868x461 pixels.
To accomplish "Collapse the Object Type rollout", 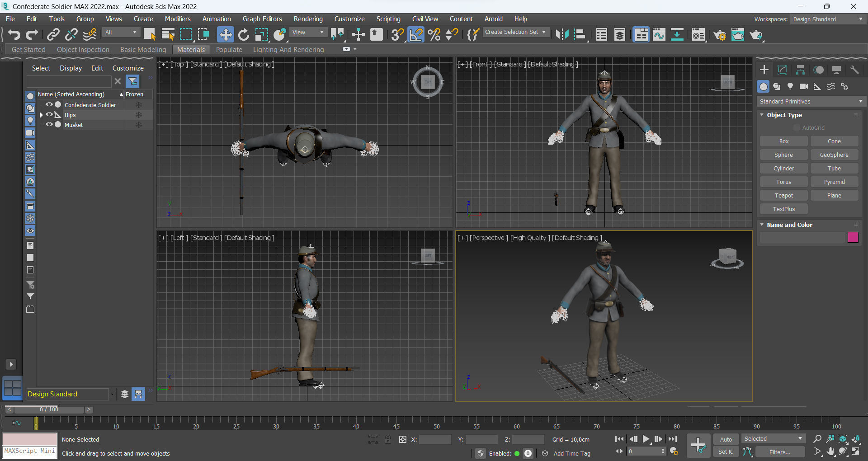I will (762, 115).
